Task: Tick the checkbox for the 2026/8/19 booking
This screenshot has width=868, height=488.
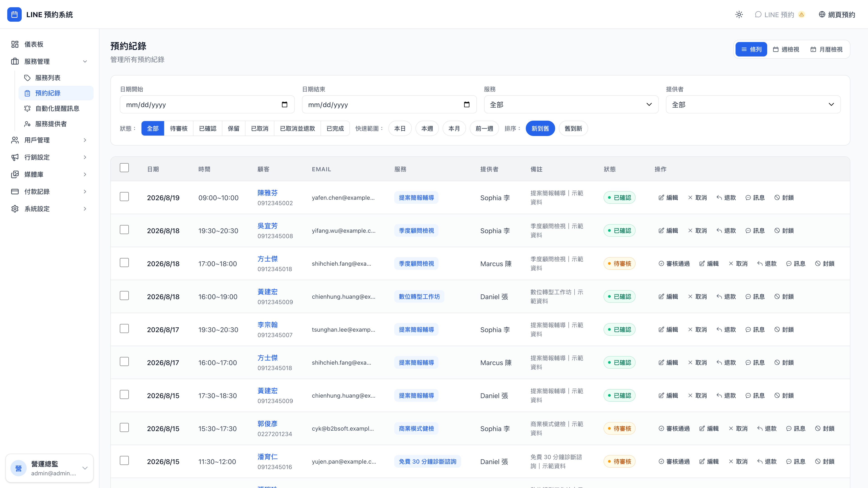Action: click(124, 197)
